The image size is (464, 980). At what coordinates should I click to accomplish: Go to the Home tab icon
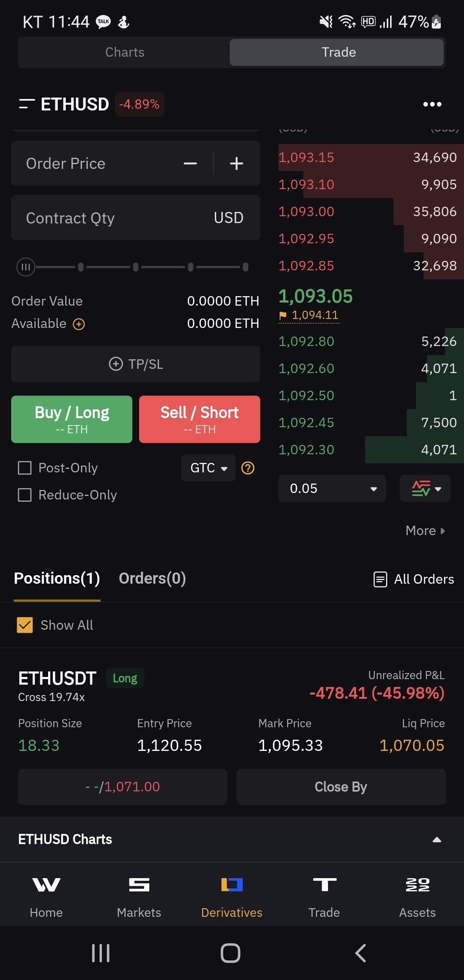[46, 885]
